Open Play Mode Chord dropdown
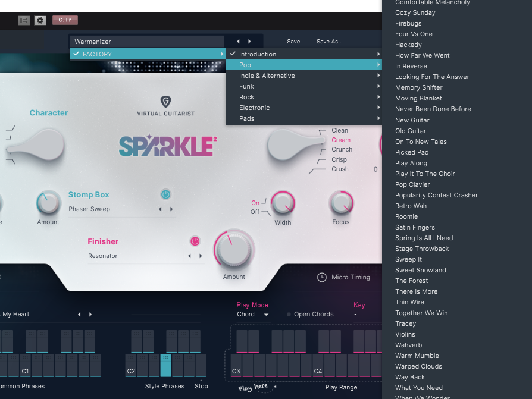 (253, 314)
